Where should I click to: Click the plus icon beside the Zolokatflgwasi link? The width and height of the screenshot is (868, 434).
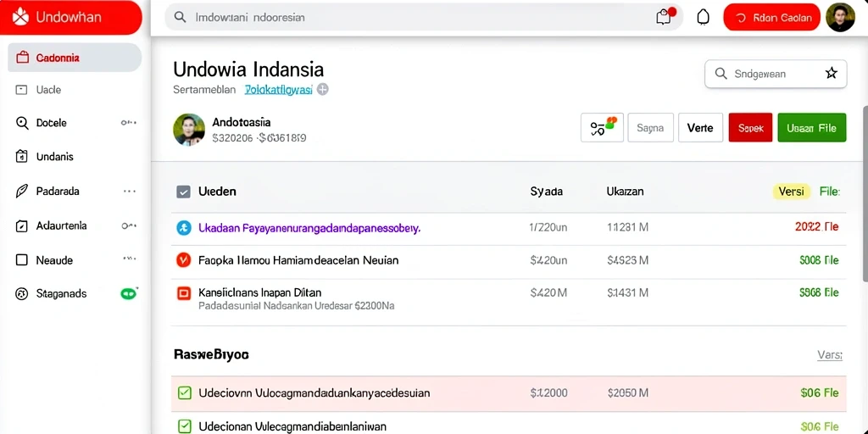tap(323, 89)
